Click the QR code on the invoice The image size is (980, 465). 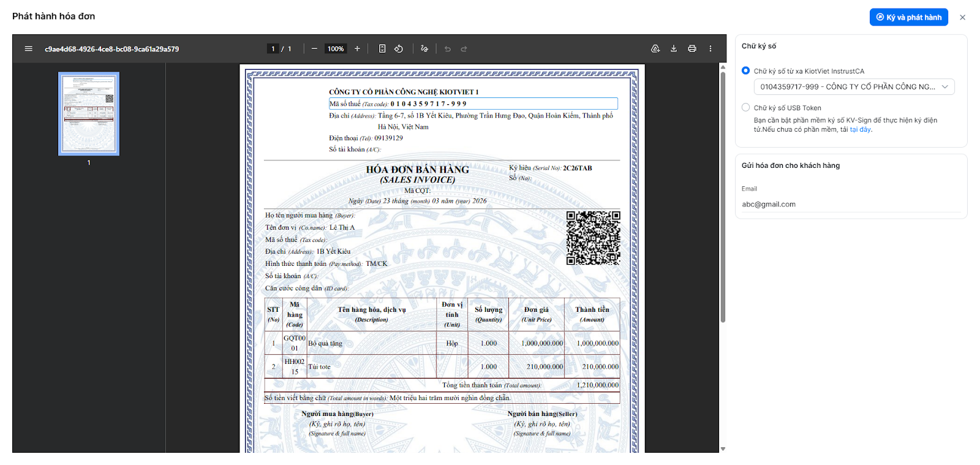[x=593, y=238]
